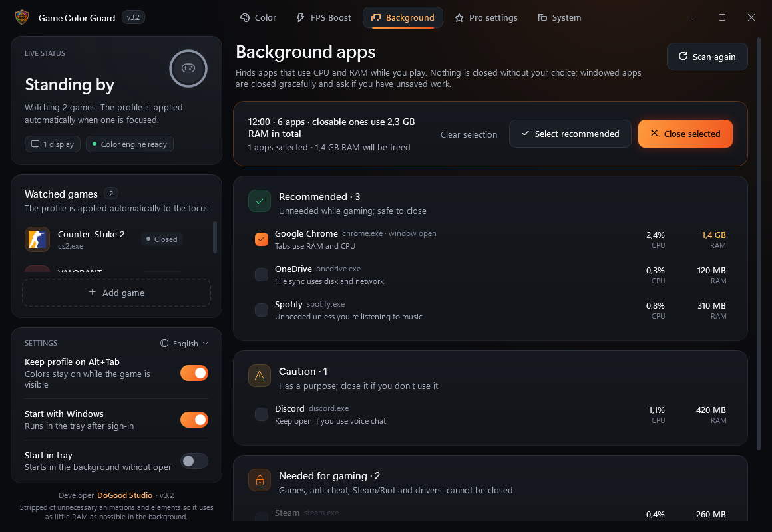Click the Steam app name
772x532 pixels.
(287, 513)
